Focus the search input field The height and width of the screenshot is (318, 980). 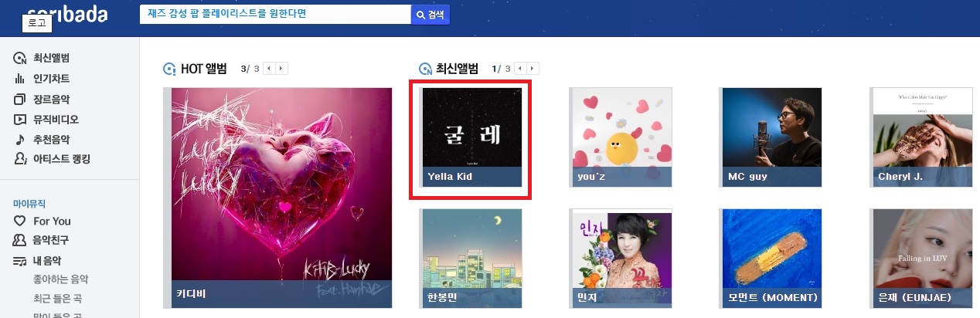[x=275, y=15]
